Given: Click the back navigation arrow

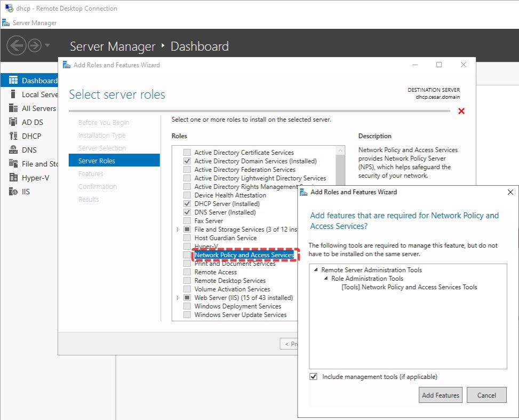Looking at the screenshot, I should (x=17, y=46).
